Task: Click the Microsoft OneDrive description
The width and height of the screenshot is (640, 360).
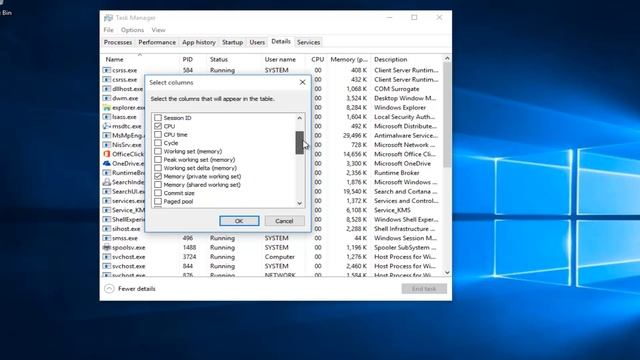Action: [402, 163]
